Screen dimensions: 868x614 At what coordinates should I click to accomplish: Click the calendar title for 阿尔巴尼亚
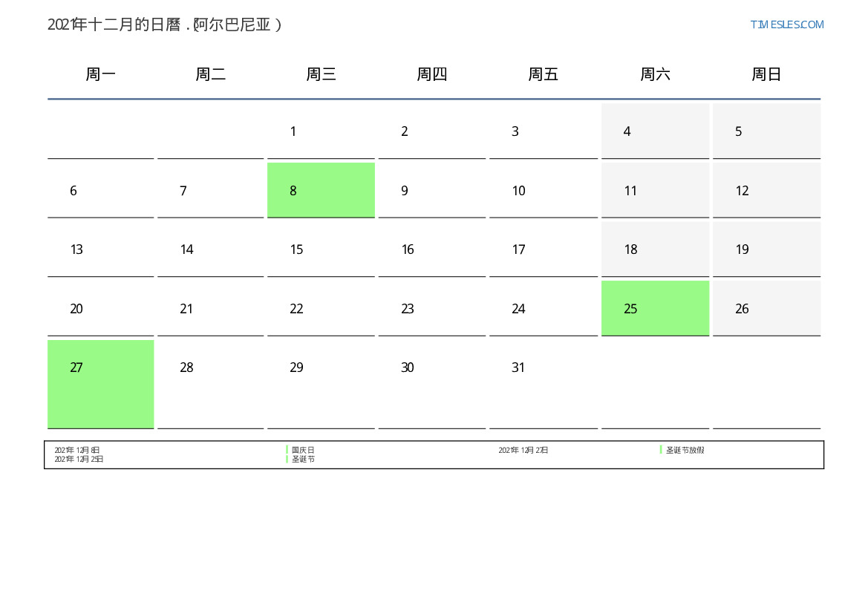pyautogui.click(x=164, y=25)
